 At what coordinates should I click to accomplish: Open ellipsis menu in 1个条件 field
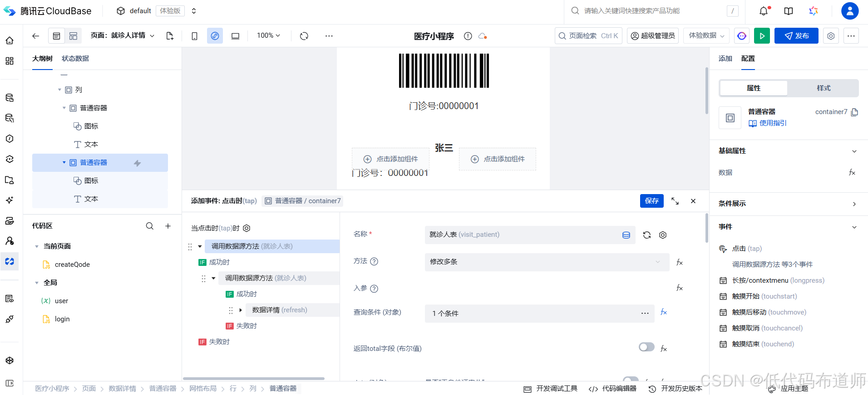click(x=645, y=313)
